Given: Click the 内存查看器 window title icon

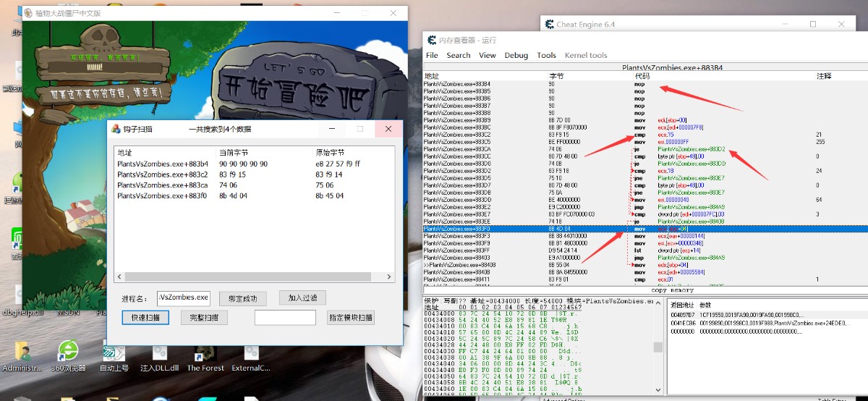Looking at the screenshot, I should click(431, 40).
